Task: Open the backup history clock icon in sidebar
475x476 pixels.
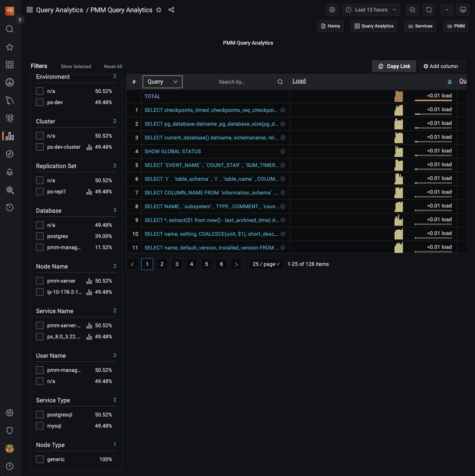Action: 10,208
